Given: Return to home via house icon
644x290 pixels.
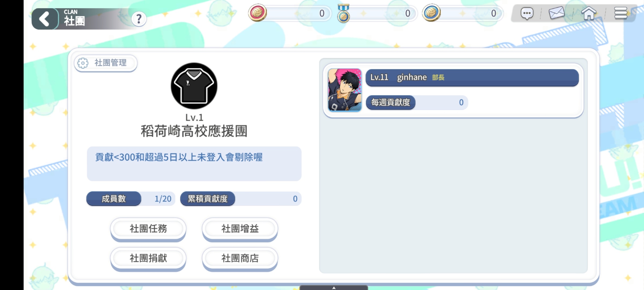Looking at the screenshot, I should tap(589, 13).
